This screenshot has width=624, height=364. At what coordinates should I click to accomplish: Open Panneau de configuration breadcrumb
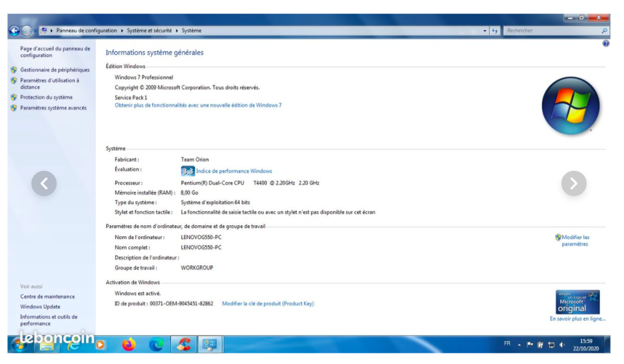(x=87, y=30)
